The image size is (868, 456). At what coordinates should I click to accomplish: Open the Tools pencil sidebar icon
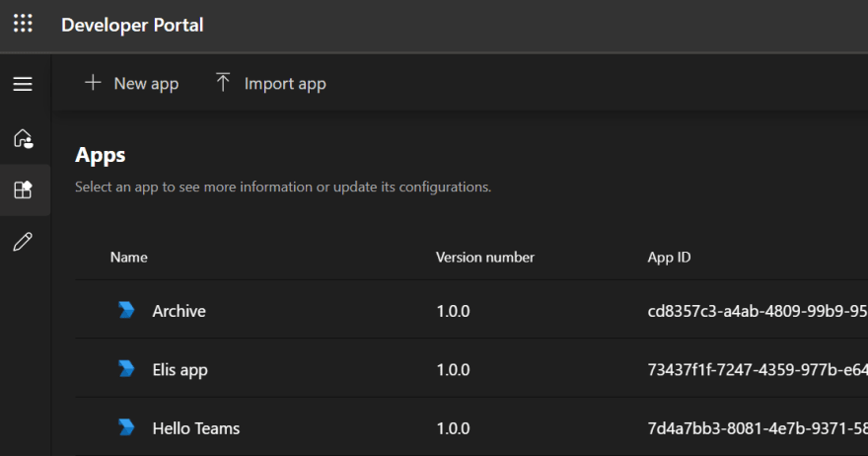pyautogui.click(x=23, y=242)
